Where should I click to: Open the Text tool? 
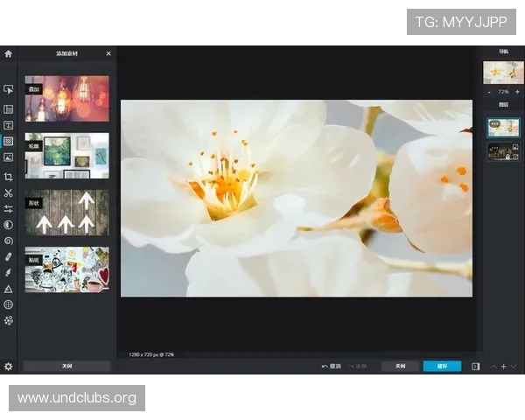click(x=8, y=125)
